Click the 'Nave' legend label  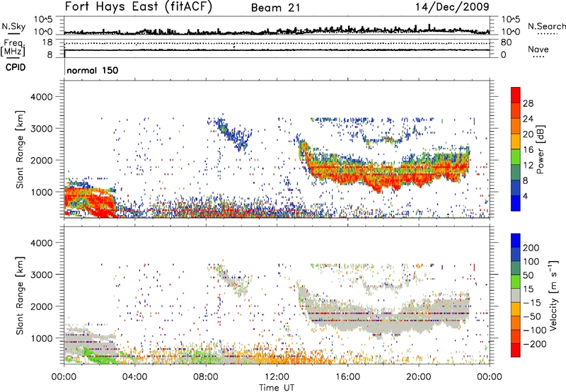pyautogui.click(x=538, y=49)
